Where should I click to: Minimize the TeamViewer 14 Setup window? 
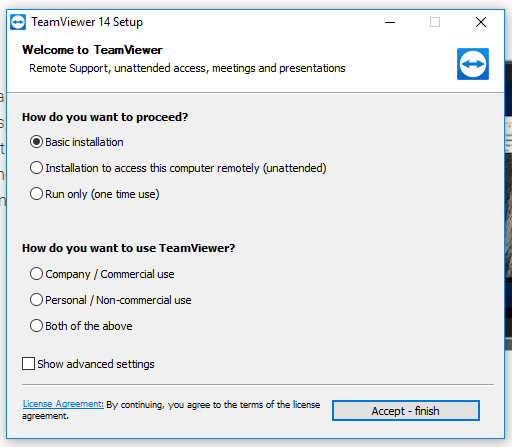click(x=390, y=22)
